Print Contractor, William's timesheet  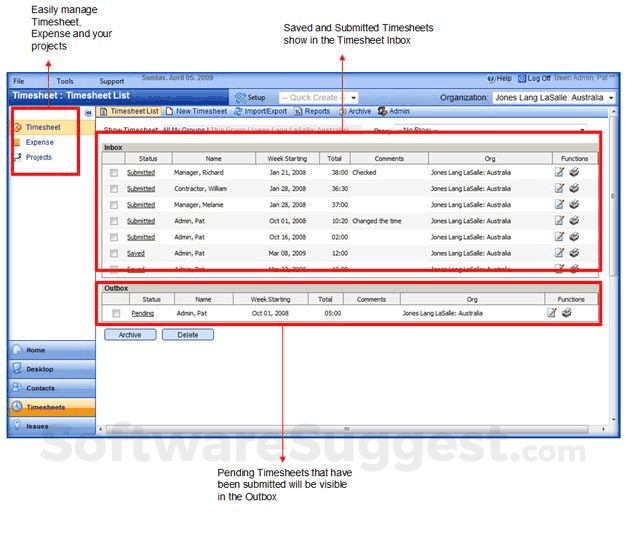coord(574,188)
